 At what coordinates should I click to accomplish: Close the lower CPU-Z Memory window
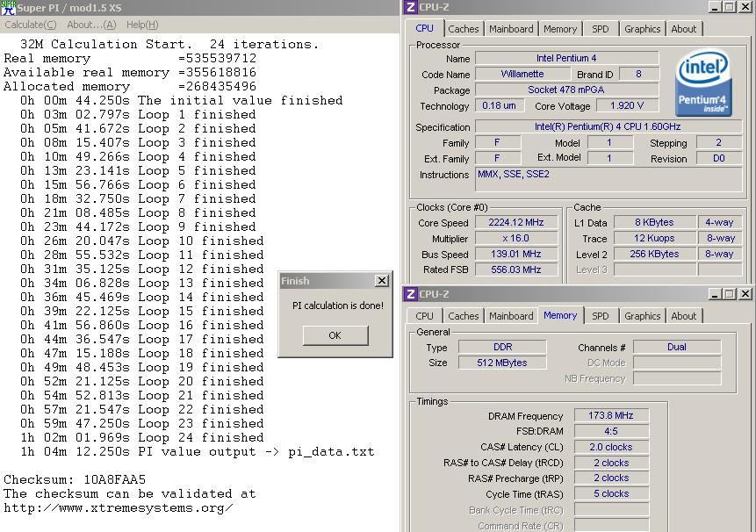745,294
